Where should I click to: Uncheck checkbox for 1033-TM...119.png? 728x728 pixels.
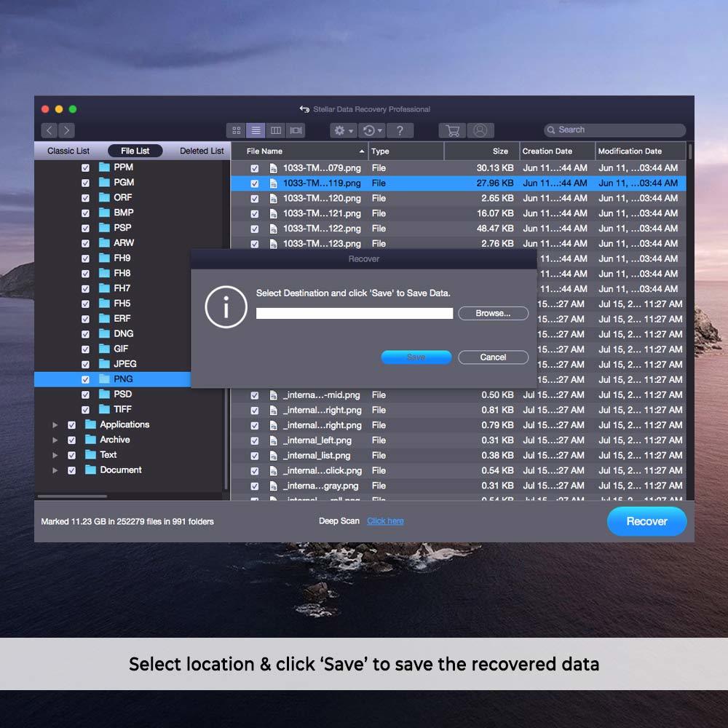point(254,183)
